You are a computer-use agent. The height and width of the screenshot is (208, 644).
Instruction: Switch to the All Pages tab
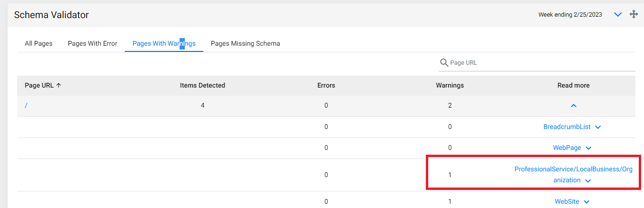(x=39, y=43)
